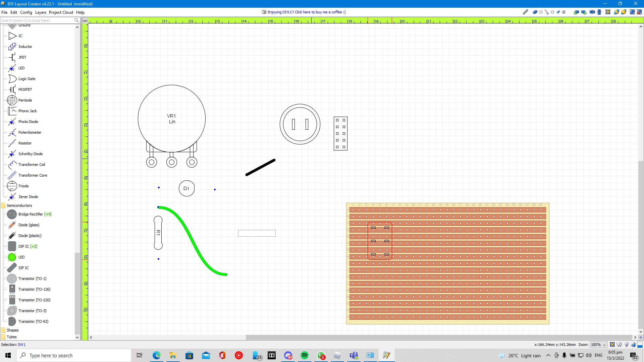
Task: Open the Layers menu
Action: click(41, 12)
